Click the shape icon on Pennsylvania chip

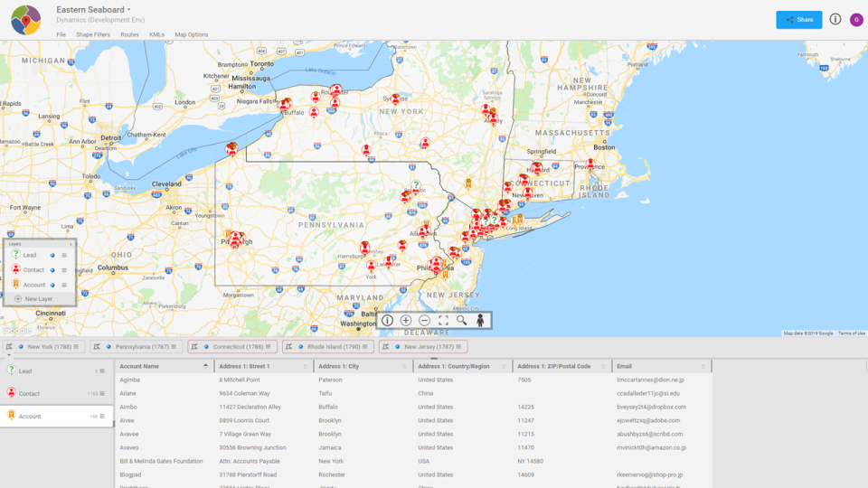point(97,347)
